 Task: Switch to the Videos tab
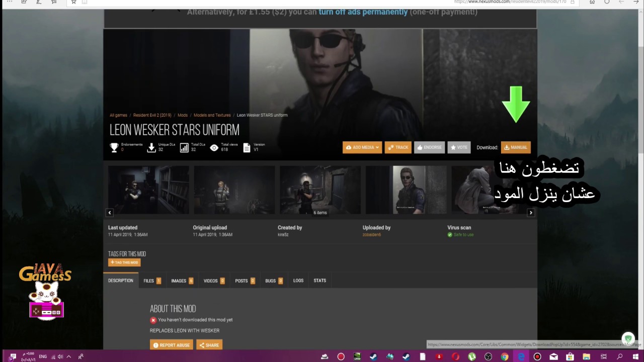214,281
